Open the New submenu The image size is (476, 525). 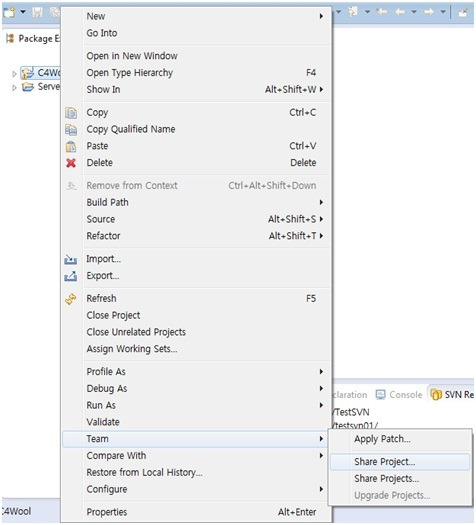[x=196, y=16]
